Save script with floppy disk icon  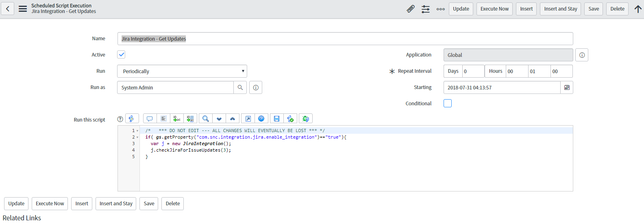click(277, 119)
